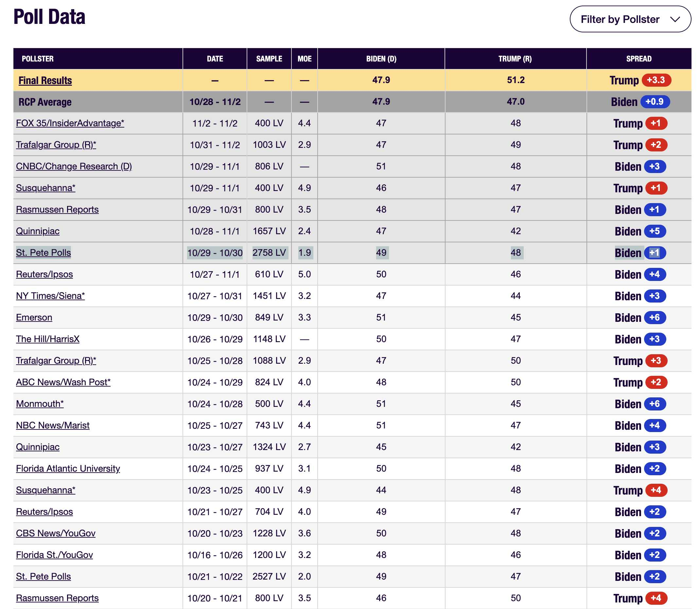This screenshot has height=609, width=700.
Task: Open Susquehanna poll dated 10/29 - 11/1
Action: coord(45,188)
